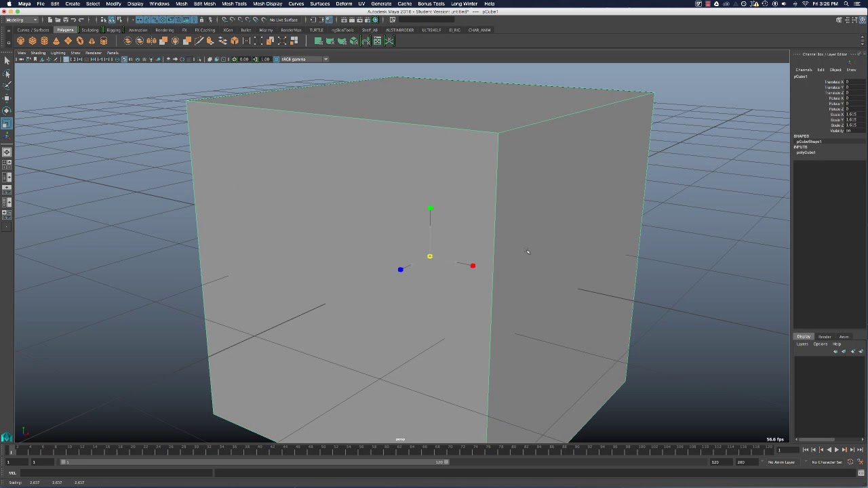The width and height of the screenshot is (868, 488).
Task: Activate the highlighted Scale tool
Action: (7, 123)
